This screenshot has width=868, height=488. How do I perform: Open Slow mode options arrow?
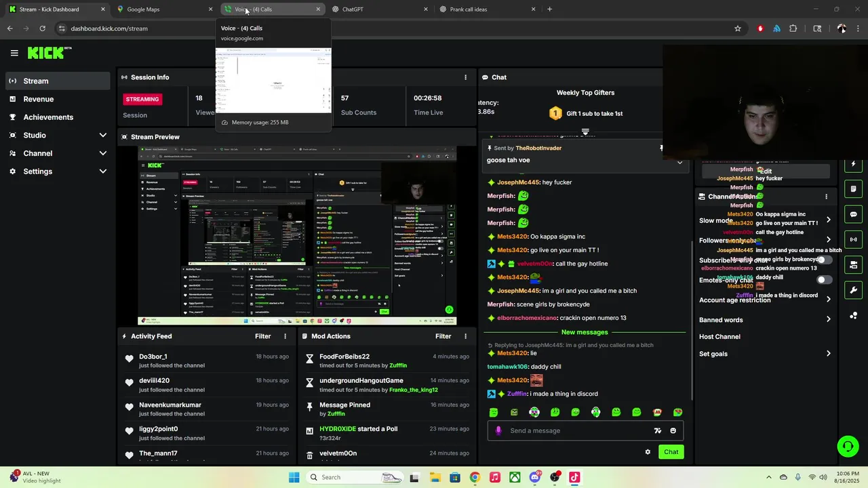828,220
